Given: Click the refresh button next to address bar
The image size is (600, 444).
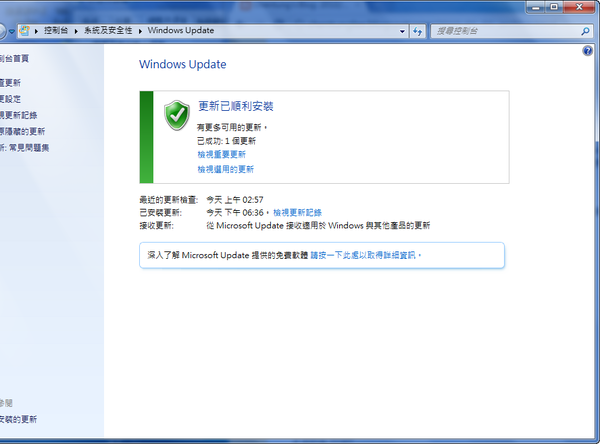Looking at the screenshot, I should (x=417, y=31).
